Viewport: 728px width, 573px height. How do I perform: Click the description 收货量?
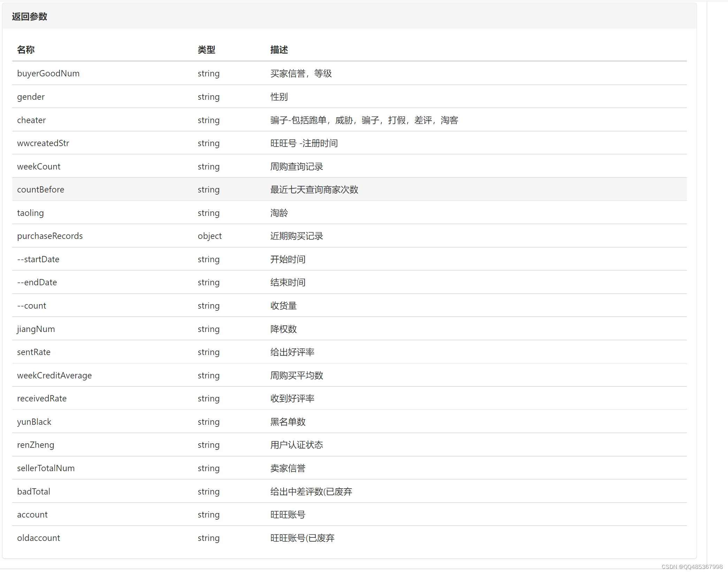(x=283, y=306)
